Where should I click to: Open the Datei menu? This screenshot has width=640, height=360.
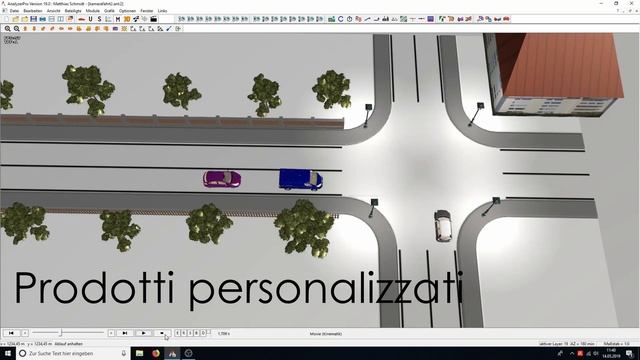coord(14,11)
